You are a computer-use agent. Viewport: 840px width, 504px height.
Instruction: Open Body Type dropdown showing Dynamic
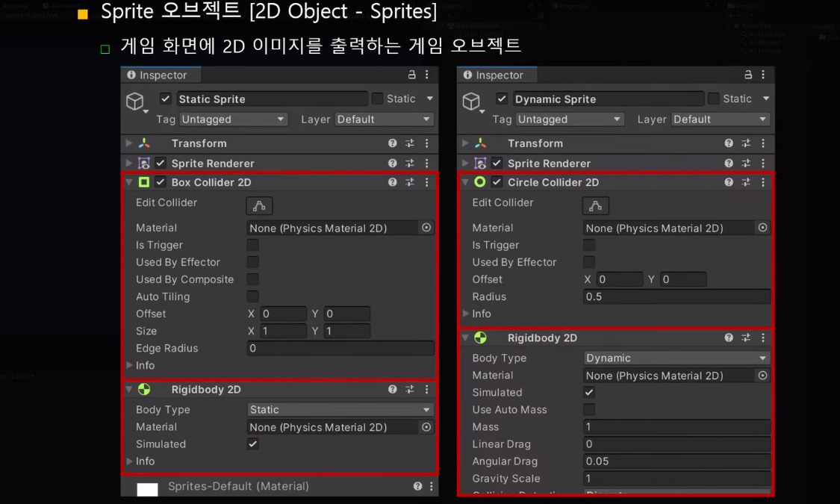(x=676, y=358)
